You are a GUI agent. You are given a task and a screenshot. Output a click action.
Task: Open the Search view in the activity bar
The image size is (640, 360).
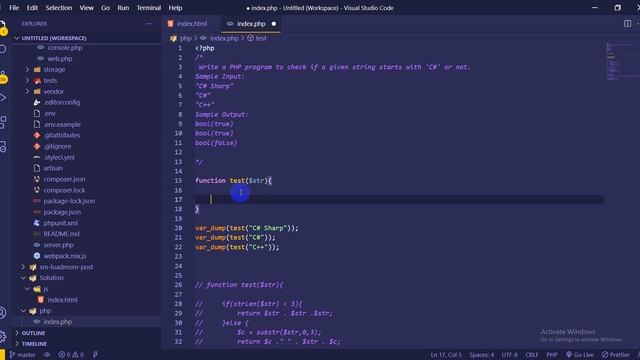tap(3, 49)
